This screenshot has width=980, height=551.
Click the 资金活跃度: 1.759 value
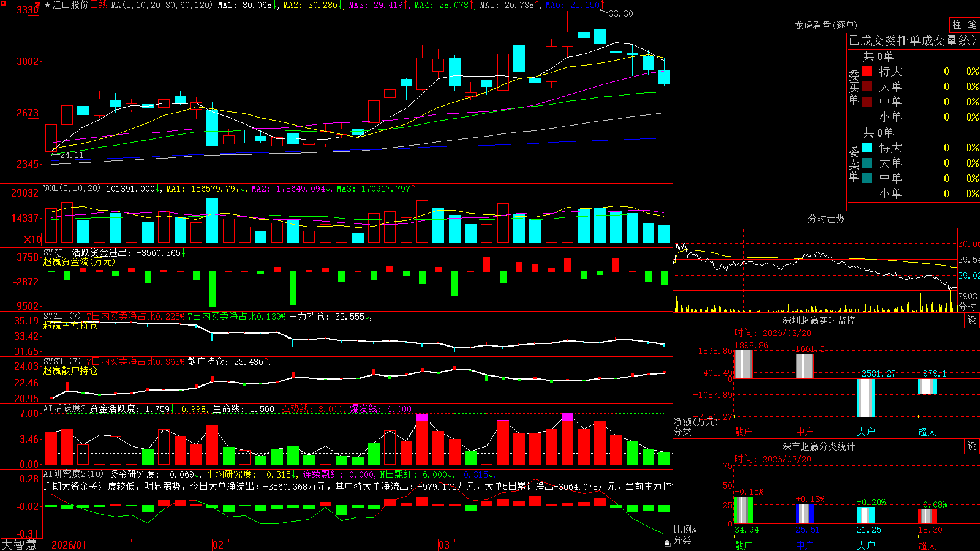(x=130, y=408)
